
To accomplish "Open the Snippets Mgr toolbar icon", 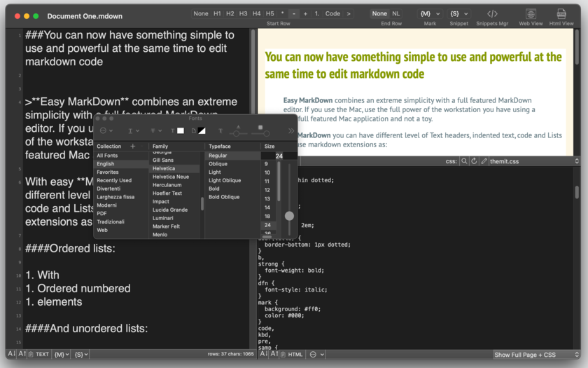I will [x=492, y=14].
